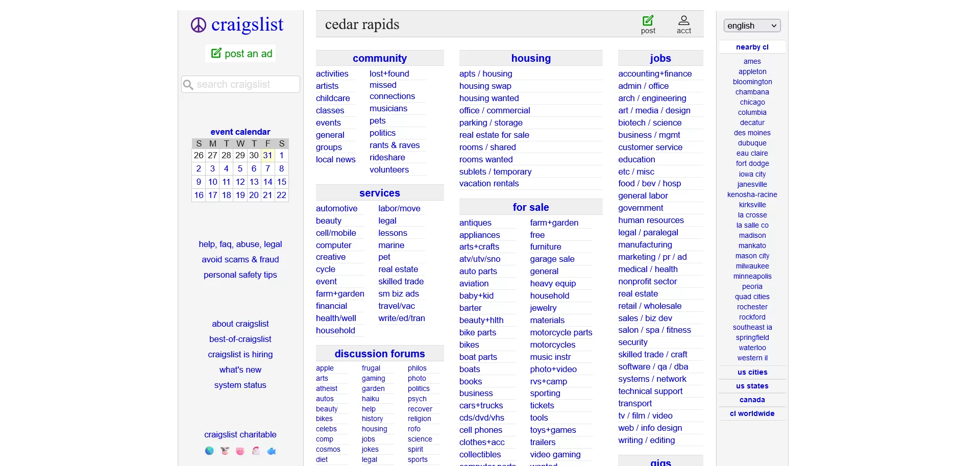Open real estate for sale under housing
This screenshot has height=466, width=980.
494,135
